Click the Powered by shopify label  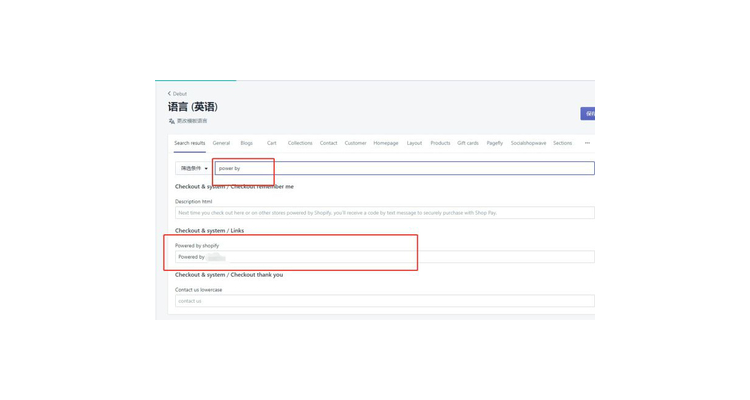(197, 245)
